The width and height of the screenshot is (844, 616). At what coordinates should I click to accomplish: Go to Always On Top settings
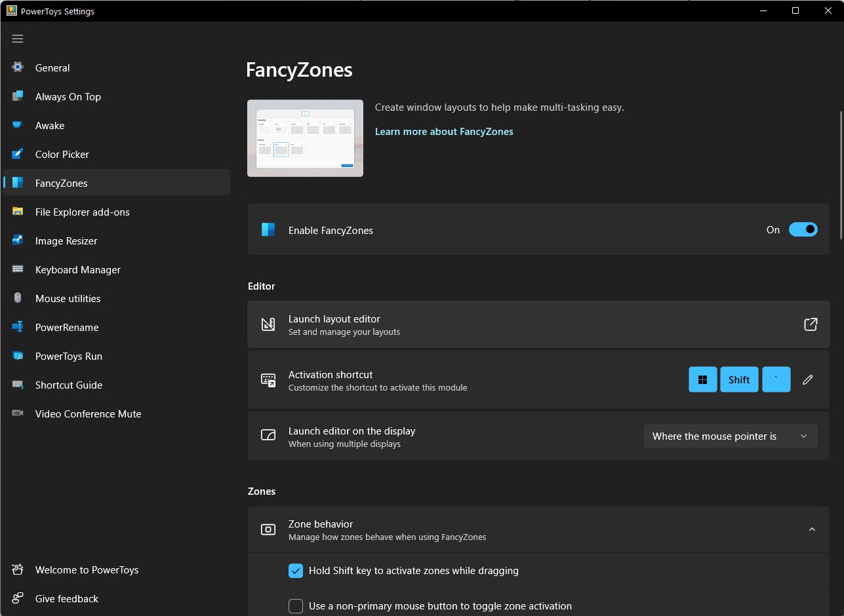[x=117, y=96]
